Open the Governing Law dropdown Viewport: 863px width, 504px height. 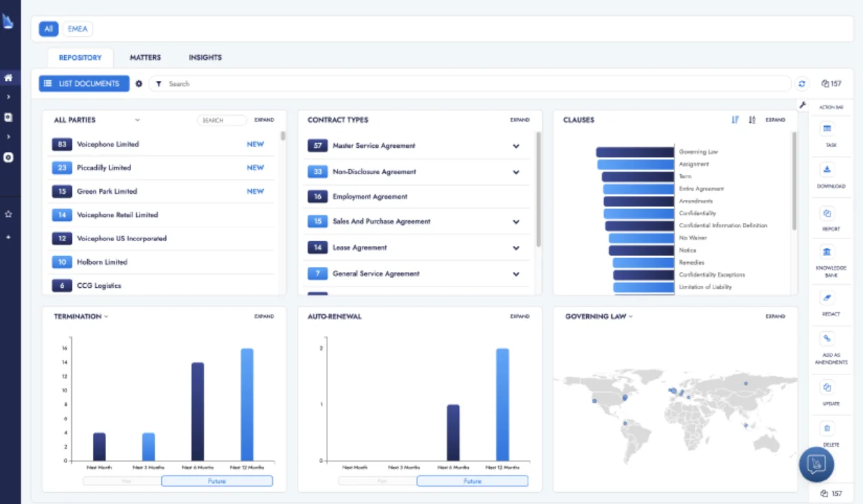[631, 316]
